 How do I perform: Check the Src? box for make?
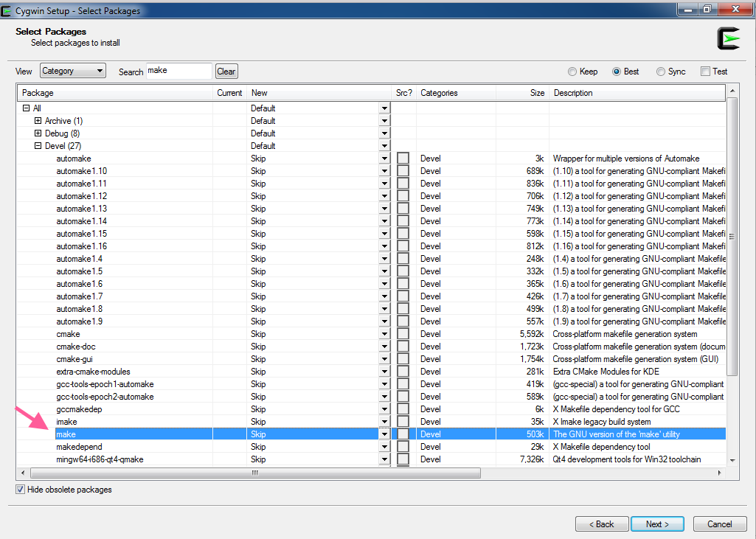click(403, 434)
